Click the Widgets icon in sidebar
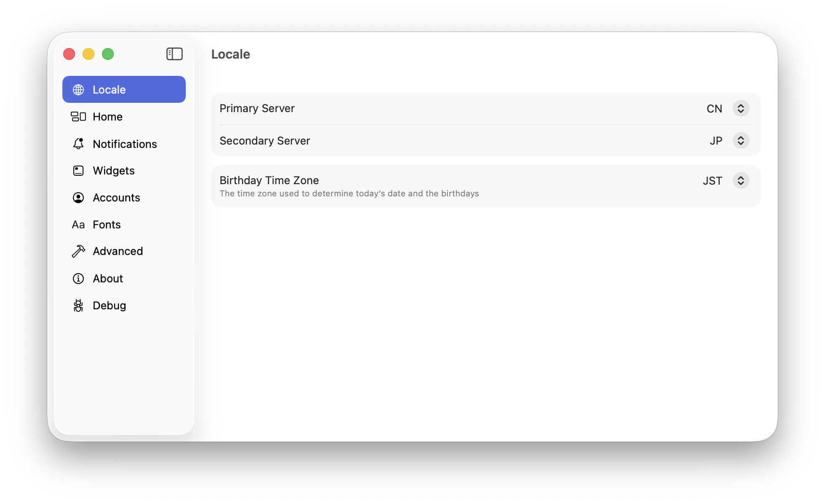The image size is (825, 504). 78,171
